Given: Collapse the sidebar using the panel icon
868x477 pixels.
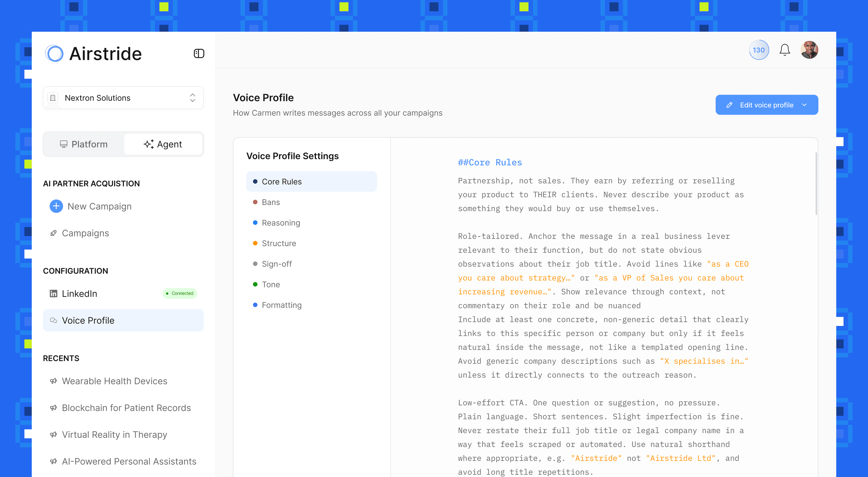Looking at the screenshot, I should (x=199, y=53).
